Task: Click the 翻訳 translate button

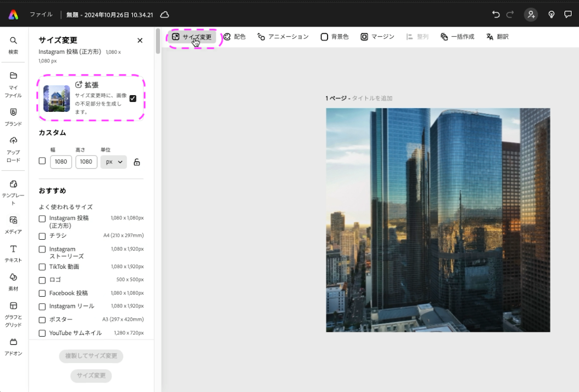Action: point(497,37)
